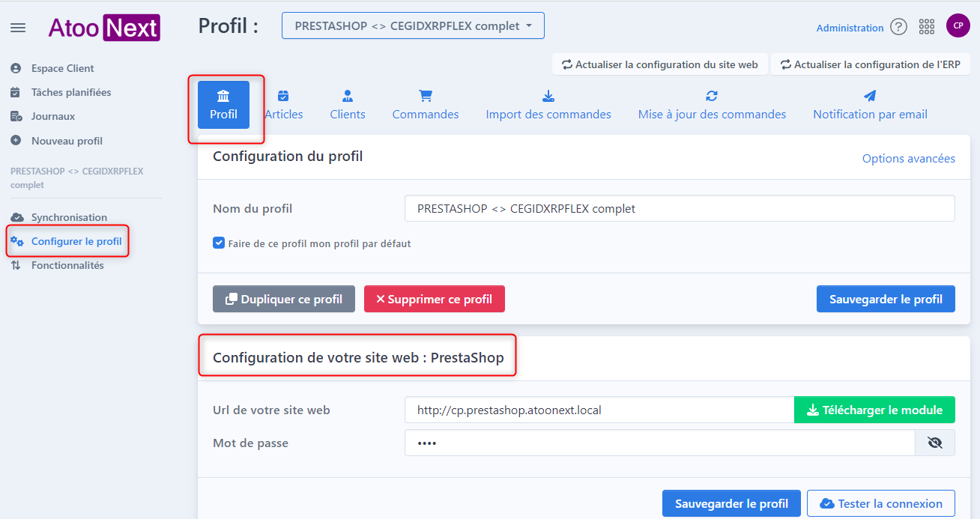Click Dupliquer ce profil button
The height and width of the screenshot is (519, 980).
[284, 299]
